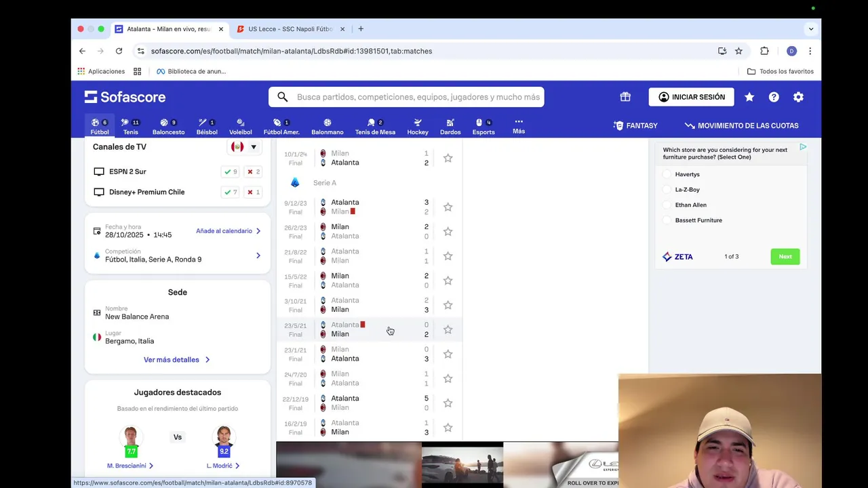Select the Serie A league heading
Viewport: 868px width, 488px height.
click(x=325, y=183)
